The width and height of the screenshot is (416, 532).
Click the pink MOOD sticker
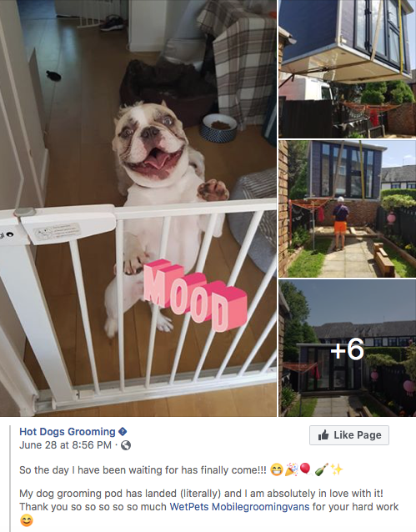(x=196, y=294)
